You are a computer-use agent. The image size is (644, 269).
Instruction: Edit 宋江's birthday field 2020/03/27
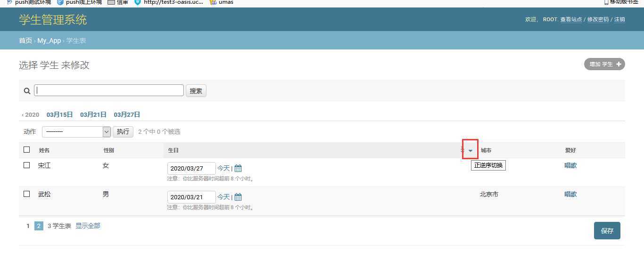pos(191,169)
